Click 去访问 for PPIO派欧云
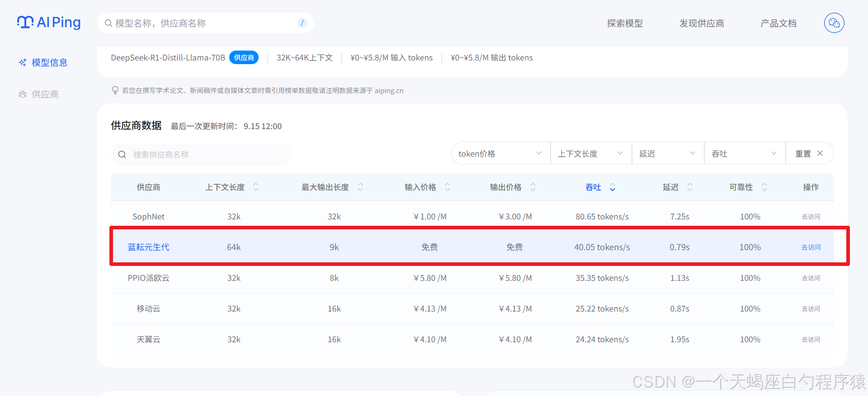868x396 pixels. point(811,278)
